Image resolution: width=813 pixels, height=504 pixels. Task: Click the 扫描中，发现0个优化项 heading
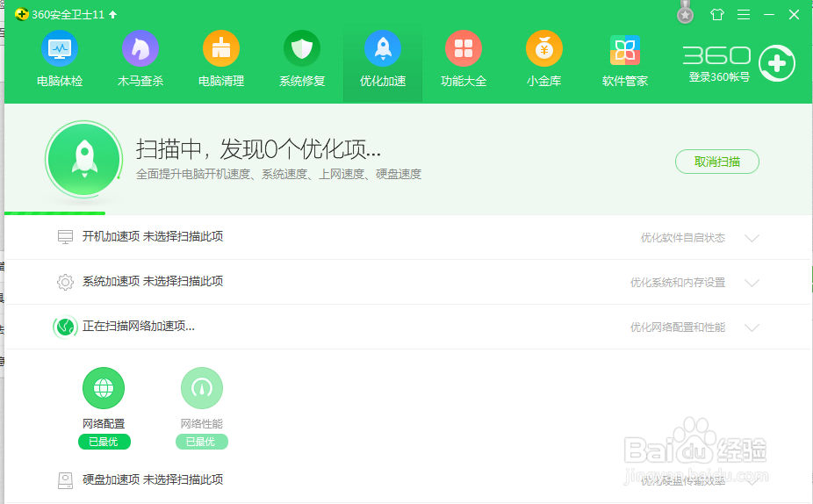point(258,149)
